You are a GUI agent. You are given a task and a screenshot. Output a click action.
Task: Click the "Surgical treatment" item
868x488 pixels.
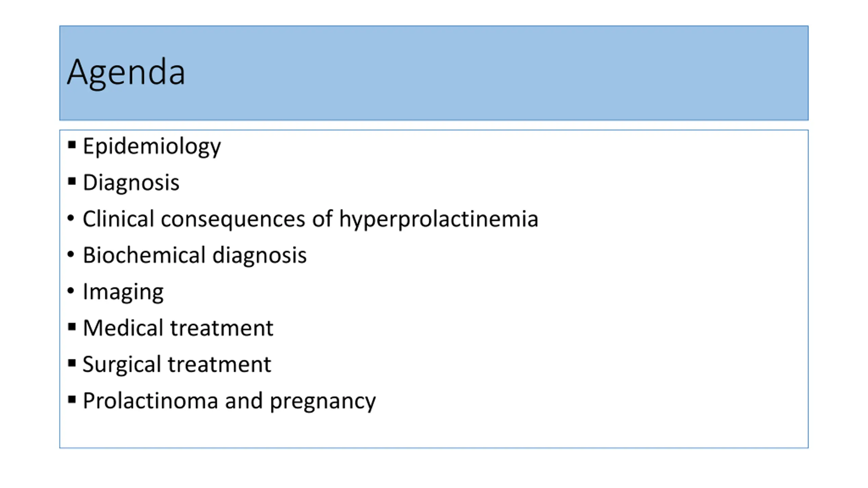click(177, 365)
